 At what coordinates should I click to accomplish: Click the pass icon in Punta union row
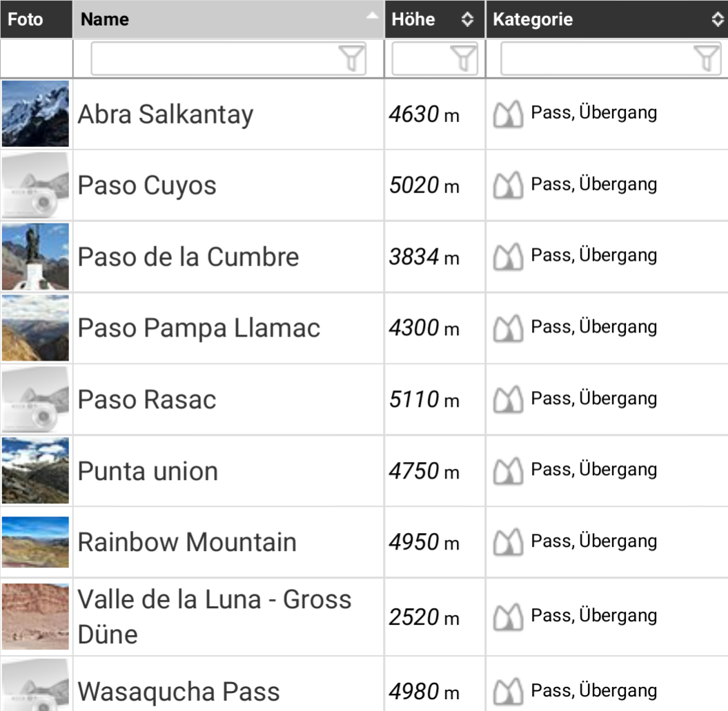(508, 471)
